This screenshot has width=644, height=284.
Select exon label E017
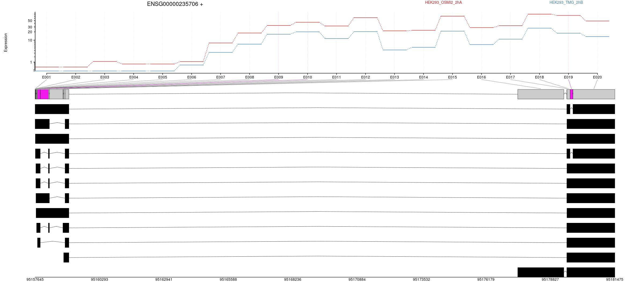point(510,77)
